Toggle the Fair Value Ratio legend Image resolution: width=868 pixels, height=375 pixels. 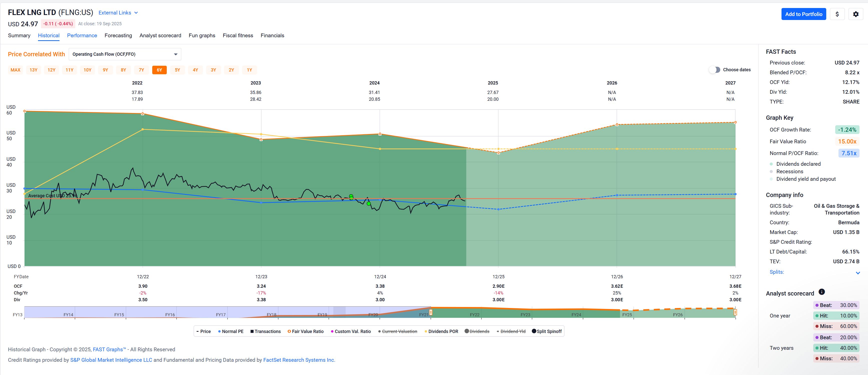305,331
